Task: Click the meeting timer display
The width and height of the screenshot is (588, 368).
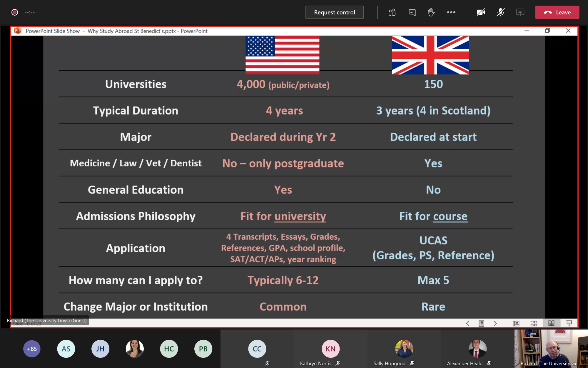Action: click(30, 12)
